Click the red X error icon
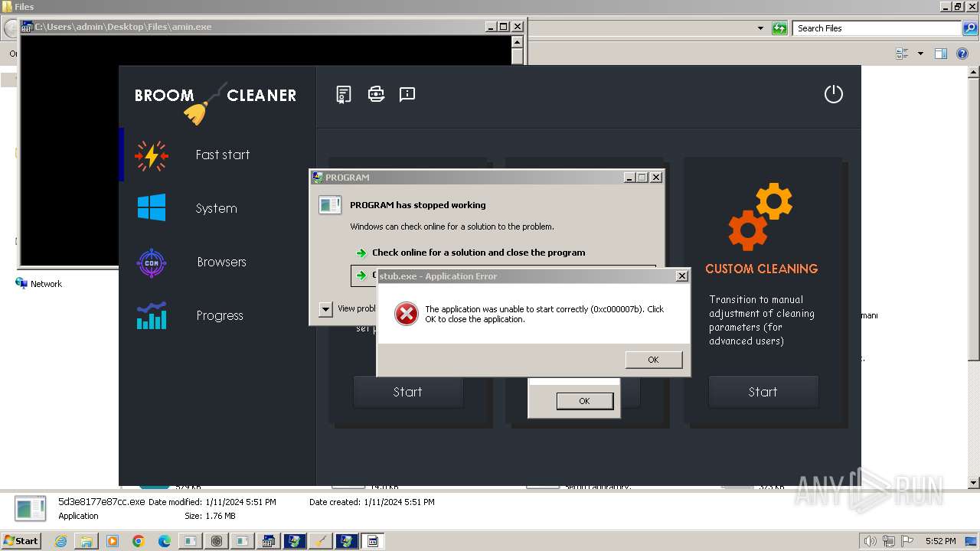This screenshot has height=551, width=980. [406, 314]
